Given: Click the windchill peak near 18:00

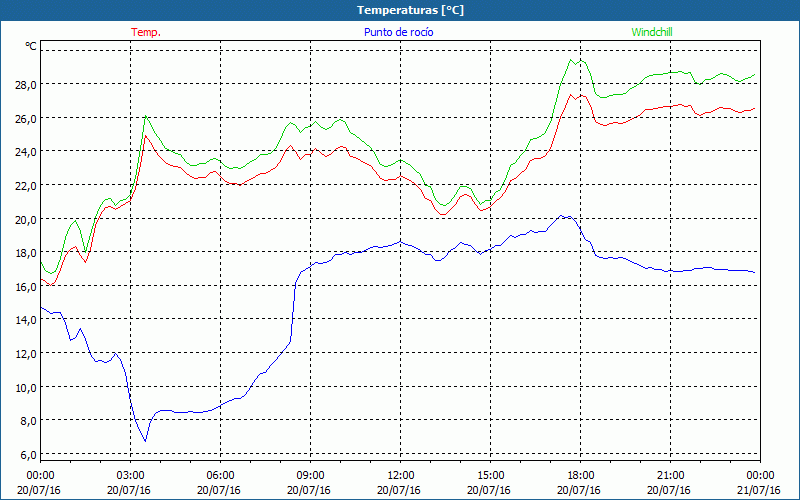Looking at the screenshot, I should tap(571, 60).
